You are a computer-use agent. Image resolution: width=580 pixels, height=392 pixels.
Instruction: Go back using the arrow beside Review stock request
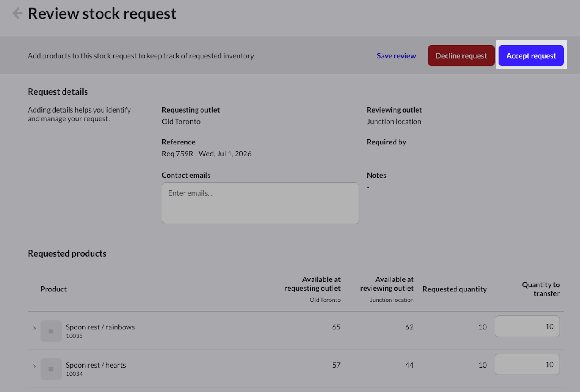click(x=17, y=13)
